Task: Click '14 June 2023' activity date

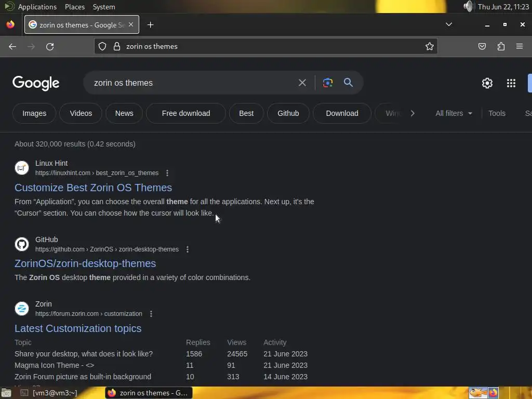Action: click(x=285, y=377)
